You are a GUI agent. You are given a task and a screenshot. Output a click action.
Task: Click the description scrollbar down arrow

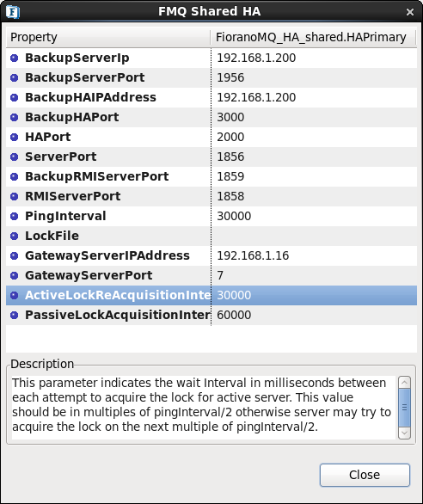pos(404,433)
